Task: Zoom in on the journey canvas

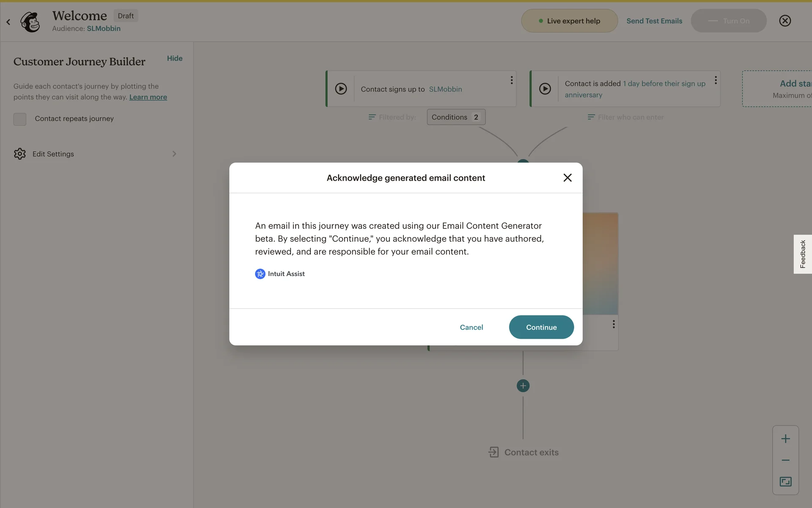Action: point(785,439)
